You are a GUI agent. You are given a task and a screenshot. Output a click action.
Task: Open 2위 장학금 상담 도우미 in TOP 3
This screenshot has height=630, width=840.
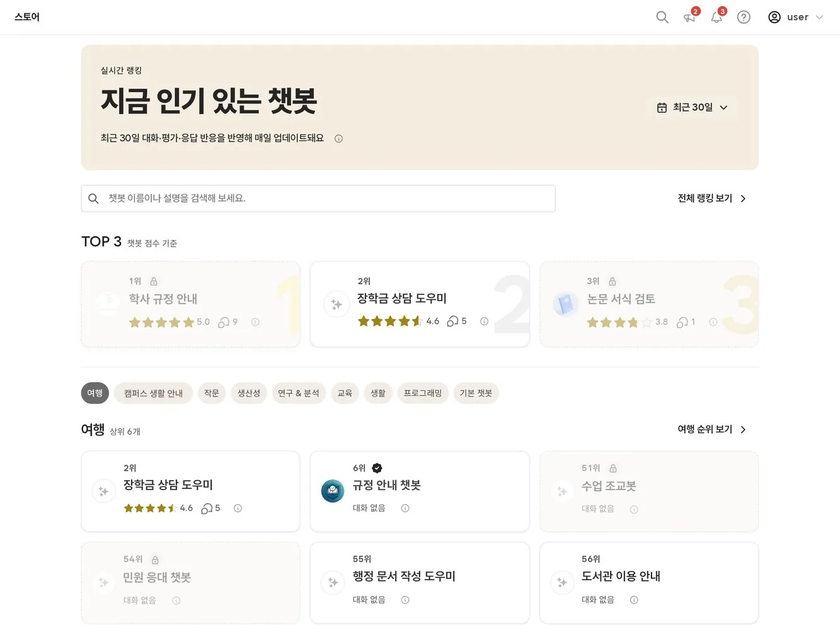pyautogui.click(x=420, y=304)
